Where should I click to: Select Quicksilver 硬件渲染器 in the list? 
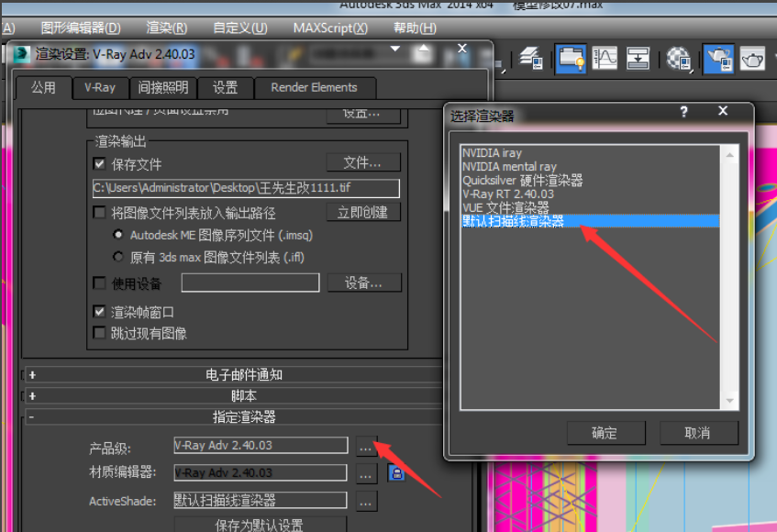590,181
